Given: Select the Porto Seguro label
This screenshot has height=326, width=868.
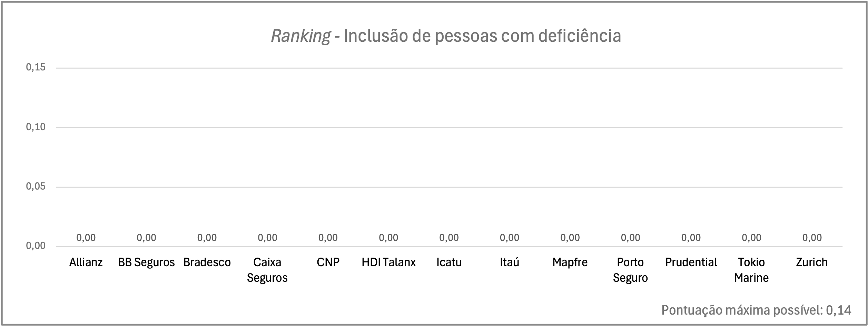Looking at the screenshot, I should tap(630, 270).
